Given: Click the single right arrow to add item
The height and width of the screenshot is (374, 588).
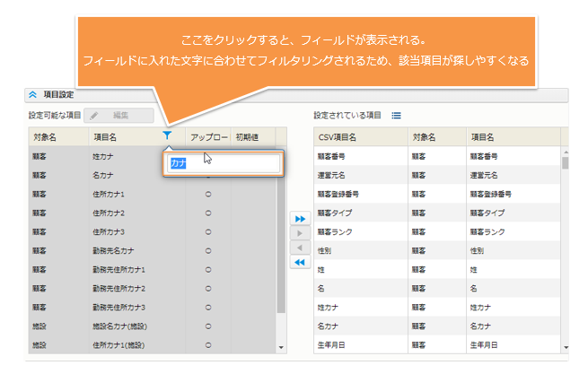Looking at the screenshot, I should 301,232.
